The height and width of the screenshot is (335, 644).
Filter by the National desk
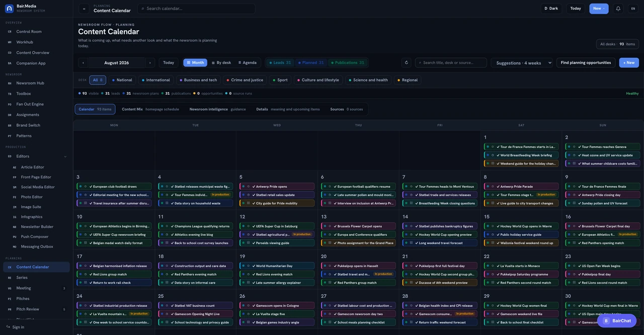pos(122,80)
